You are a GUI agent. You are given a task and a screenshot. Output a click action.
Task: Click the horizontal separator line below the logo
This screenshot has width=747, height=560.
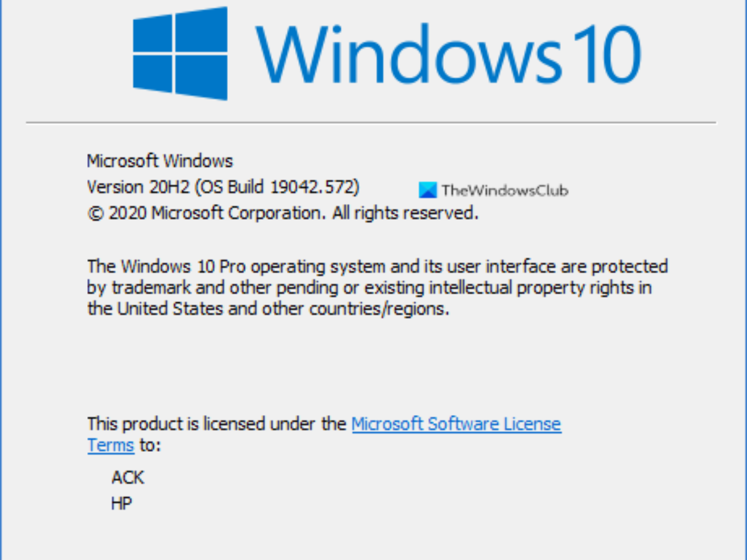pos(371,123)
